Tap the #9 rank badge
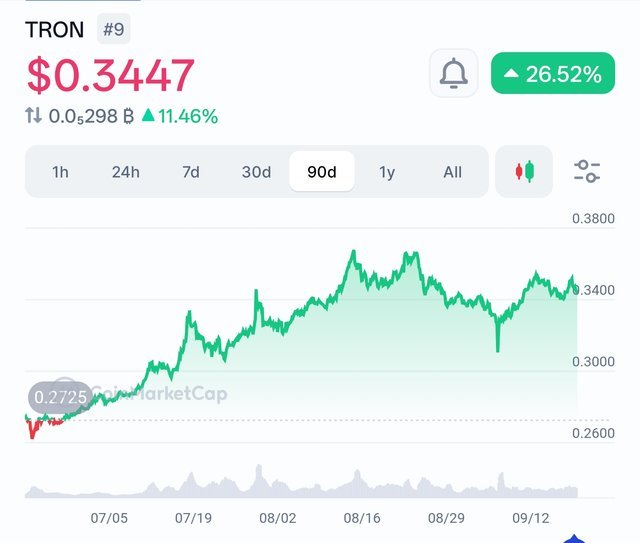Screen dimensions: 640x543 point(114,29)
